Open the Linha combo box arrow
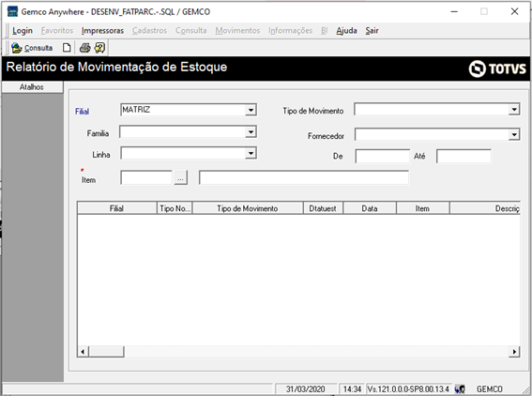Viewport: 532px width, 396px height. click(251, 153)
